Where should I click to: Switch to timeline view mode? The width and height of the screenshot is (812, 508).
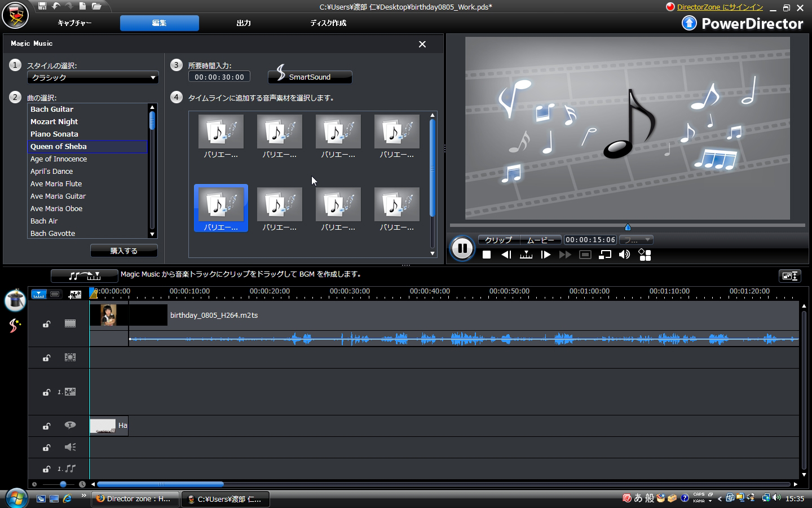(38, 294)
